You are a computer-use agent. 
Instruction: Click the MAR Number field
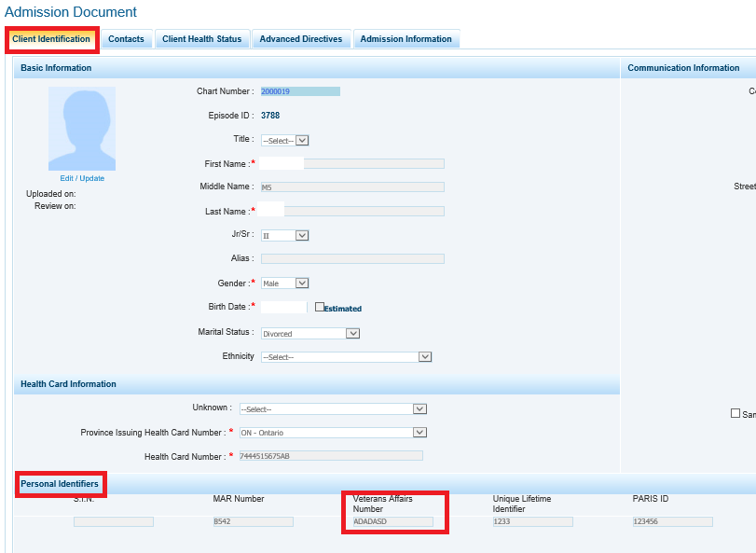coord(253,522)
